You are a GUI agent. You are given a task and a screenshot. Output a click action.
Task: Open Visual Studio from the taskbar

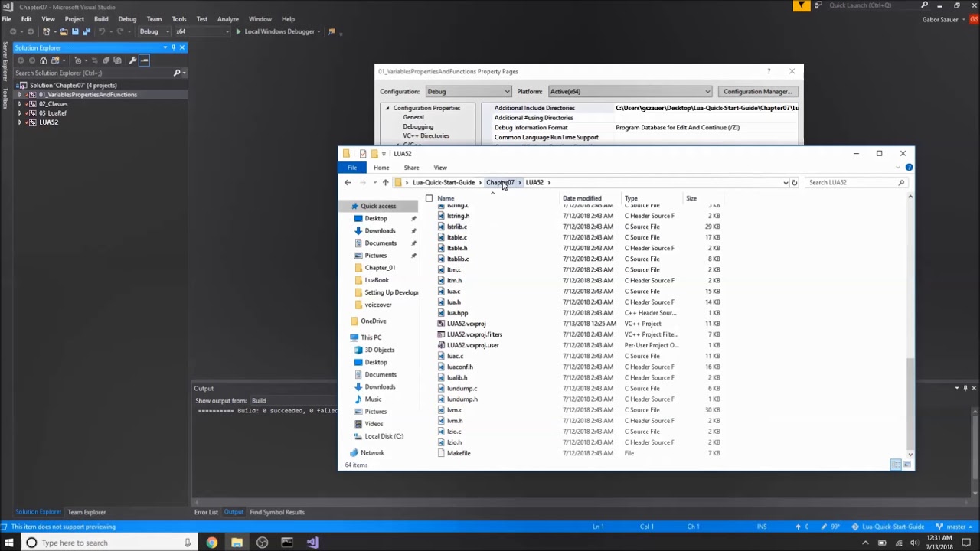click(312, 543)
